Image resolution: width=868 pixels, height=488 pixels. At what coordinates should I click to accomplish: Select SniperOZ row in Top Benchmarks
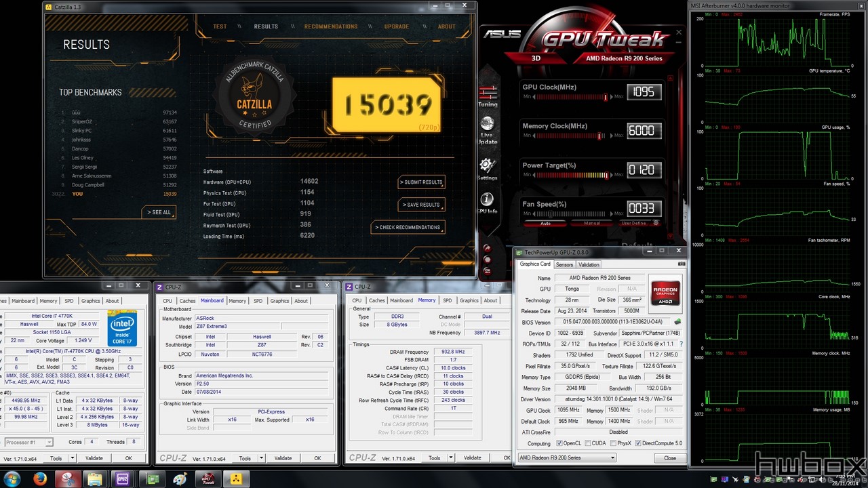[x=119, y=122]
